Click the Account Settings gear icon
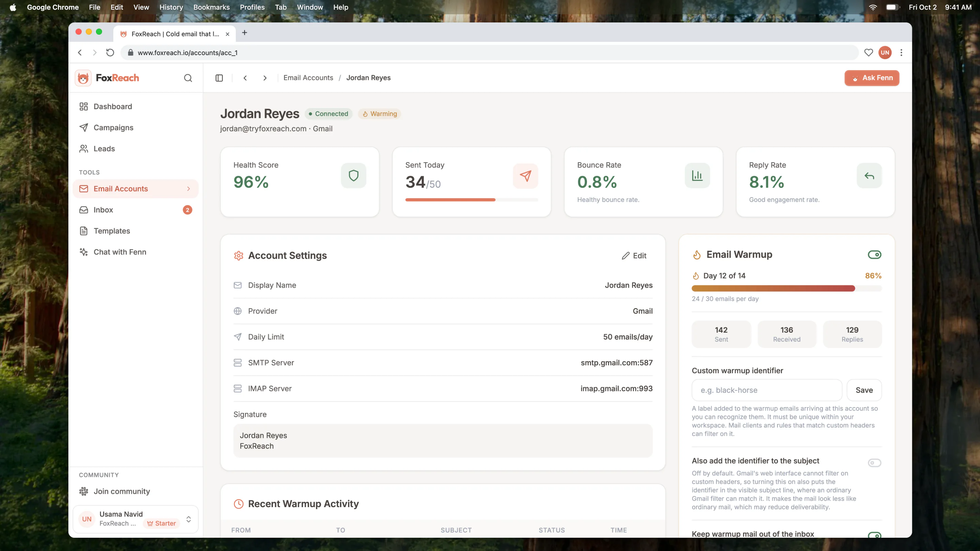Screen dimensions: 980x551 (239, 255)
